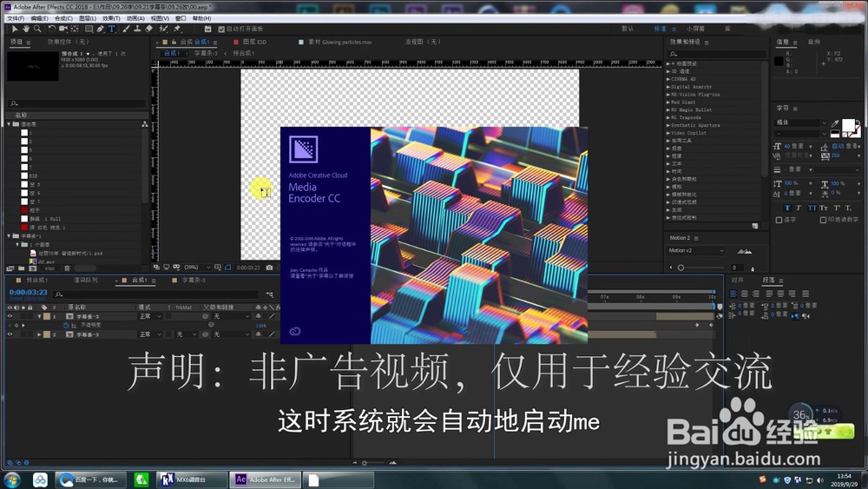The width and height of the screenshot is (868, 489).
Task: Click the Faux Italic T button
Action: coord(799,208)
